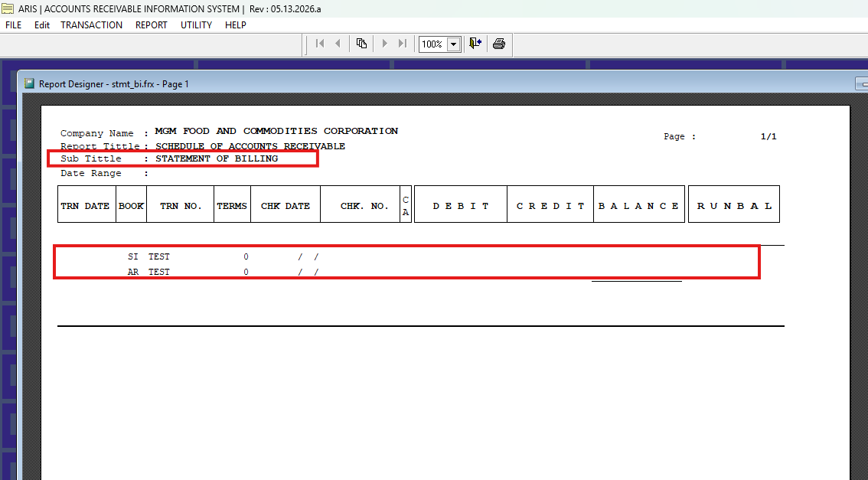Viewport: 868px width, 480px height.
Task: Click terms value 0 in AR row
Action: pyautogui.click(x=246, y=273)
